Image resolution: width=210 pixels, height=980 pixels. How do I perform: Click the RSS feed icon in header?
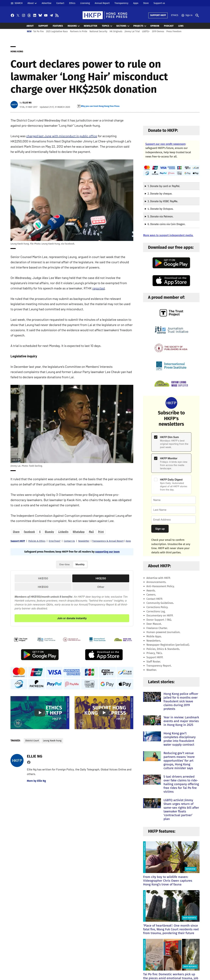pyautogui.click(x=57, y=16)
